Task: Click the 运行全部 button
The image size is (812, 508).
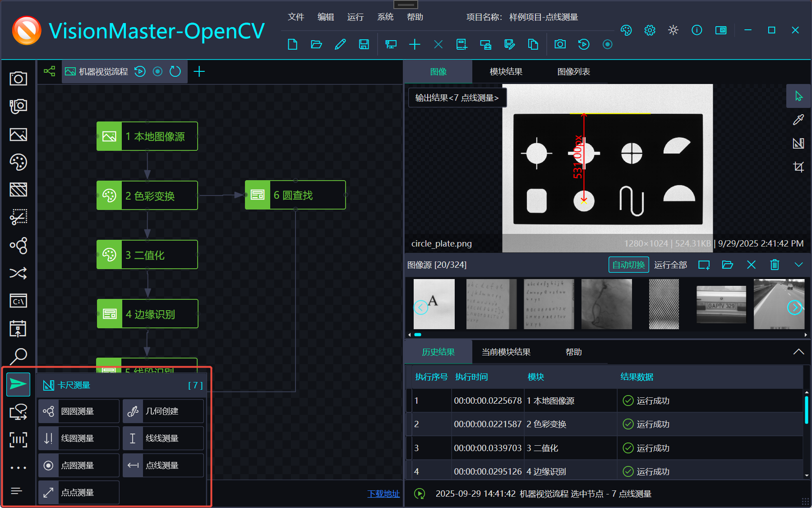Action: [670, 265]
